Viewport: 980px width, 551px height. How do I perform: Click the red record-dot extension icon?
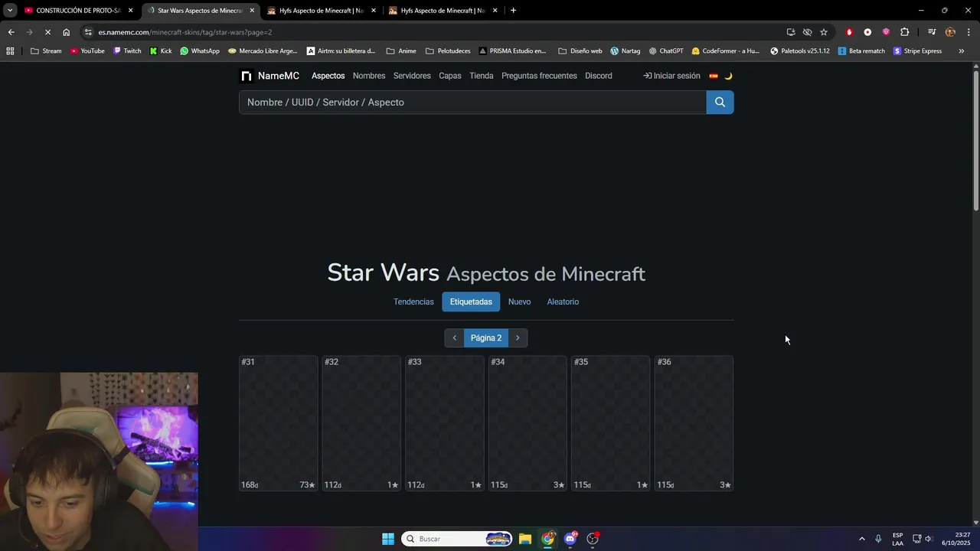coord(867,32)
